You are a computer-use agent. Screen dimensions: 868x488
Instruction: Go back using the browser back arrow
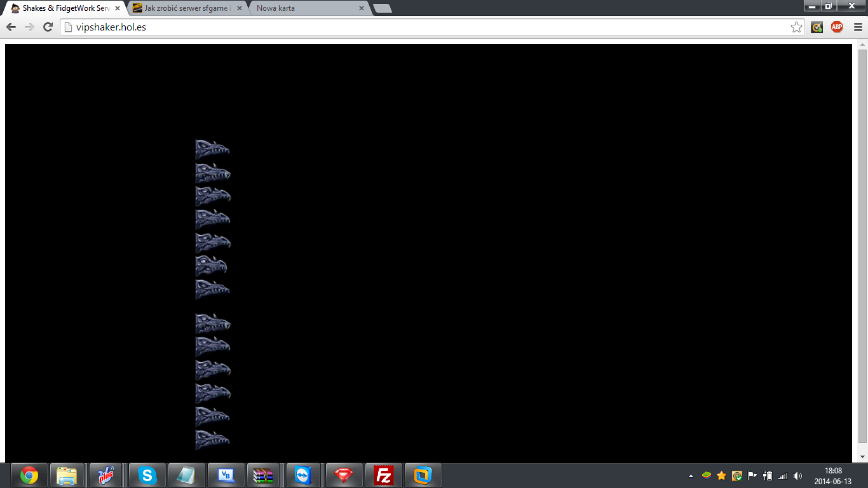point(11,27)
